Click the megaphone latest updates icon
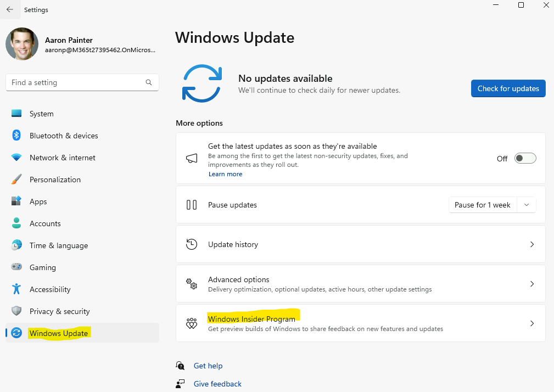Image resolution: width=554 pixels, height=392 pixels. pyautogui.click(x=192, y=158)
